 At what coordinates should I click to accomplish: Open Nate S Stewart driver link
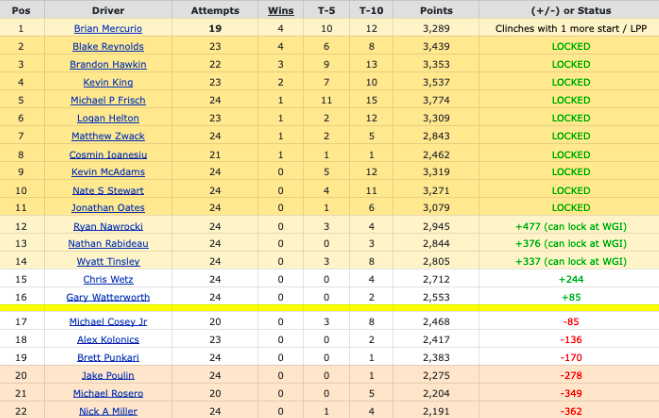click(108, 191)
